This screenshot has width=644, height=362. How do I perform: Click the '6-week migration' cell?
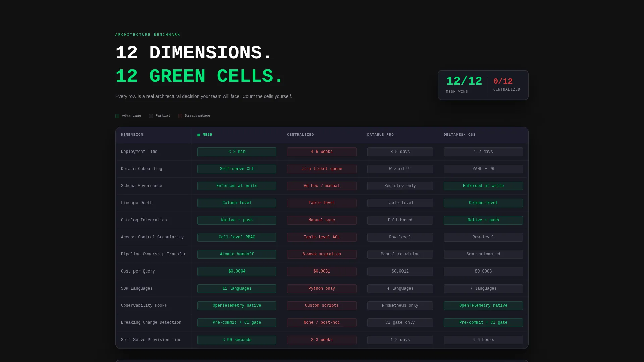[x=322, y=254]
